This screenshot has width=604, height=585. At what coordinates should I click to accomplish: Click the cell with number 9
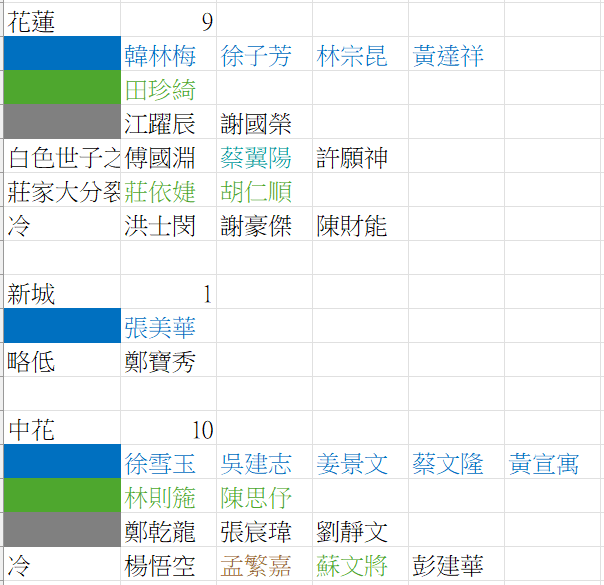(168, 20)
